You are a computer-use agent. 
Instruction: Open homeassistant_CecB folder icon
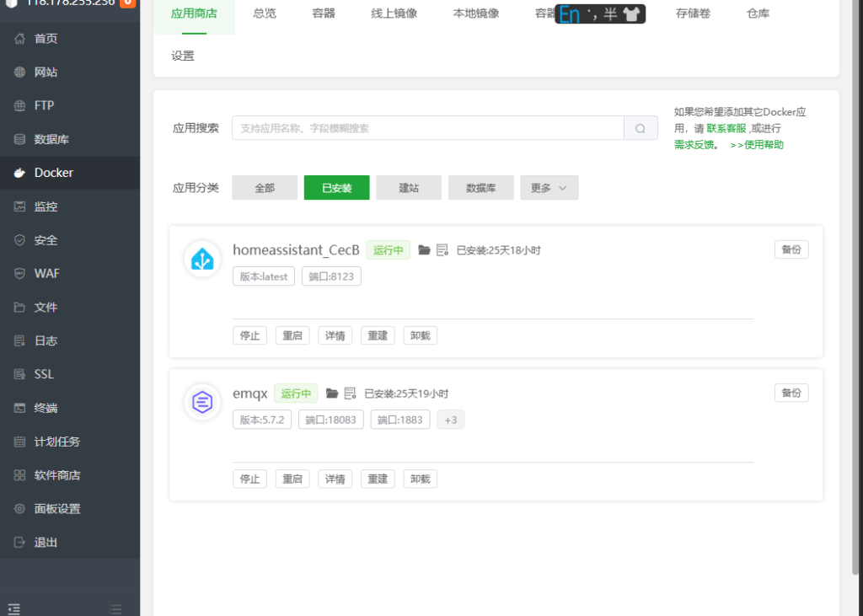(x=424, y=250)
